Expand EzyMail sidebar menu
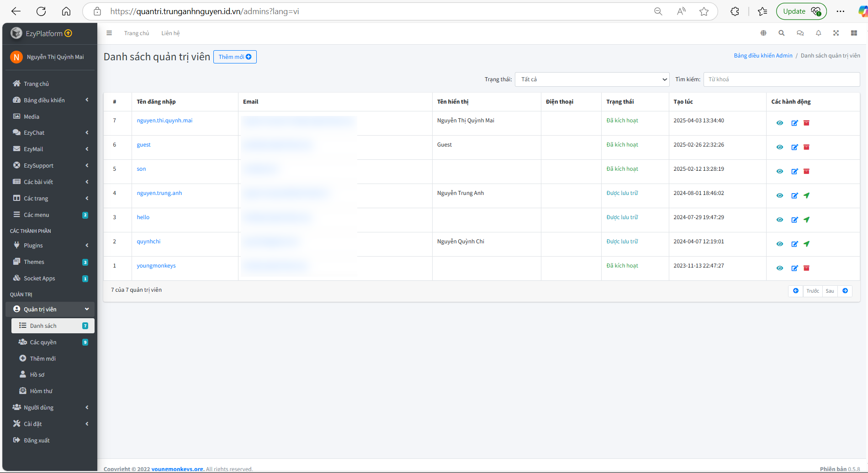Image resolution: width=868 pixels, height=473 pixels. point(50,149)
